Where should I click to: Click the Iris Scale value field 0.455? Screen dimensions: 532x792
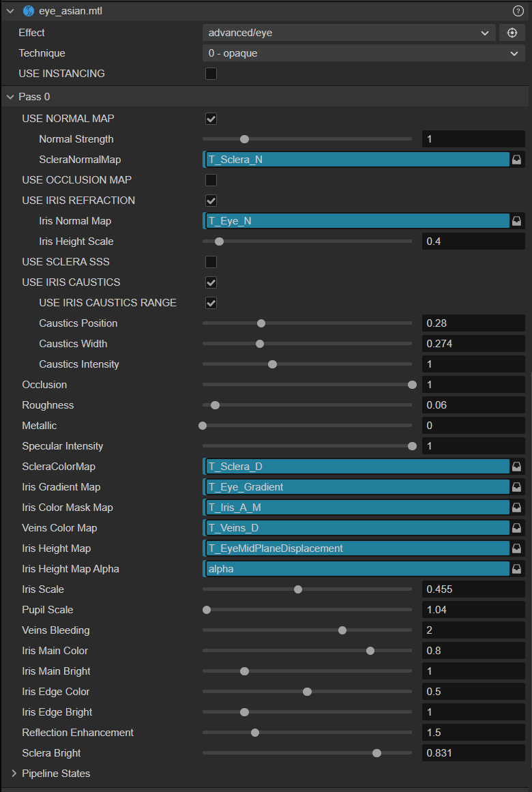click(473, 589)
